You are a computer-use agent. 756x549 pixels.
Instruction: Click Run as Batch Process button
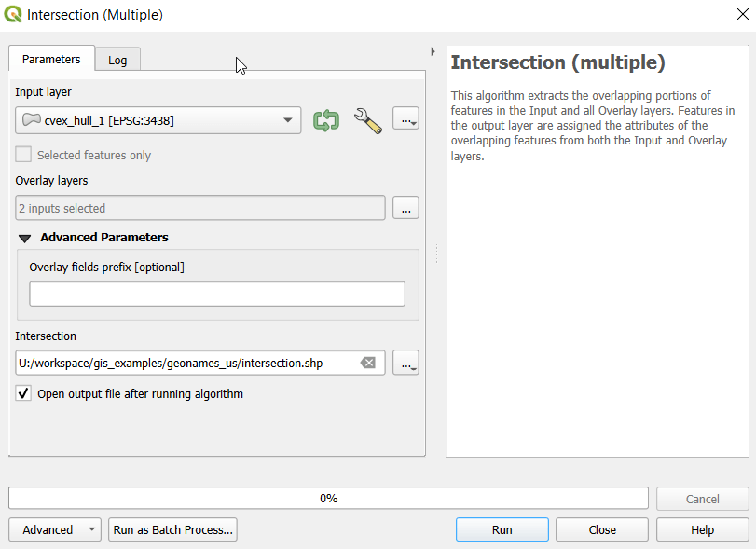click(173, 529)
